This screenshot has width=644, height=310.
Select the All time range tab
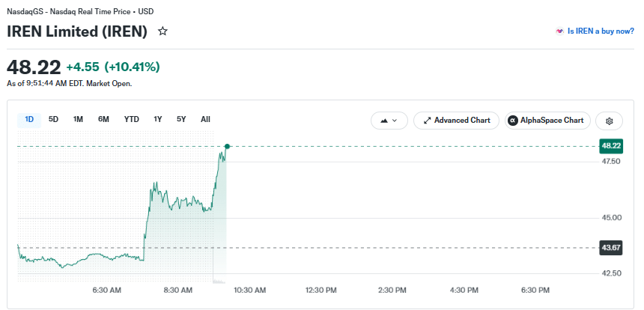[205, 120]
